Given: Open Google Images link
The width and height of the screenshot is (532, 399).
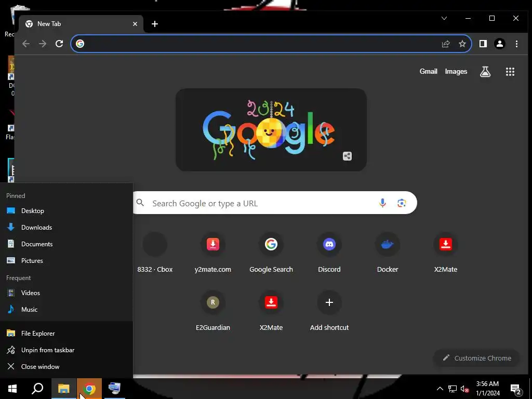Looking at the screenshot, I should 456,71.
